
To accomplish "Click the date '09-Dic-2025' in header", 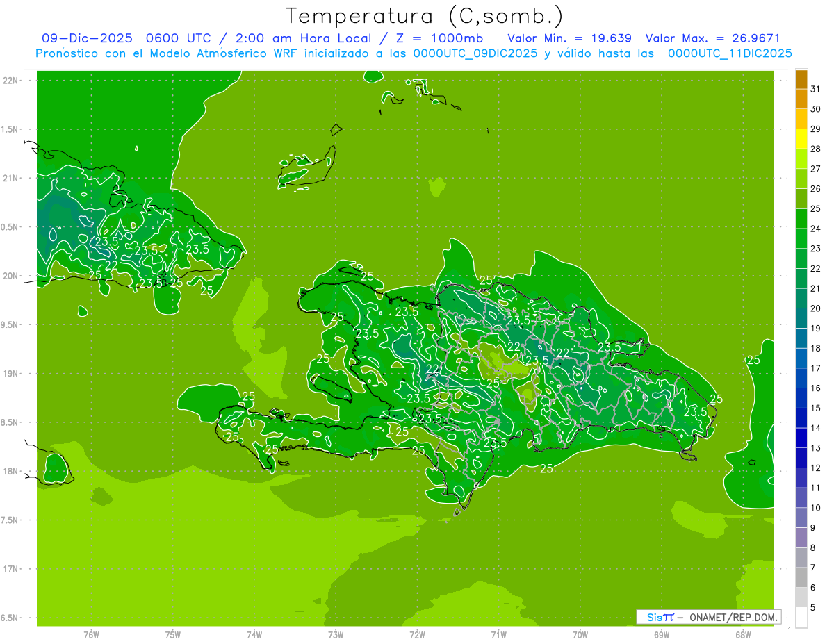I will (x=87, y=38).
